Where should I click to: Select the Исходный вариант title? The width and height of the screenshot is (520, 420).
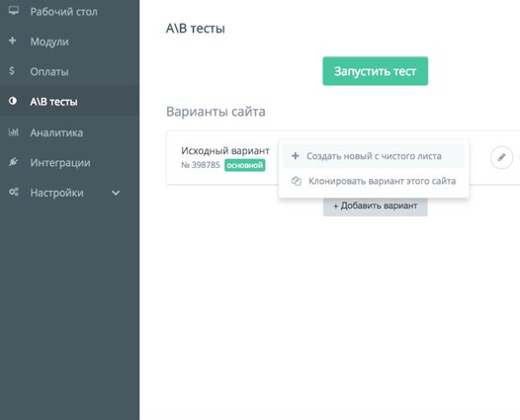pos(225,151)
